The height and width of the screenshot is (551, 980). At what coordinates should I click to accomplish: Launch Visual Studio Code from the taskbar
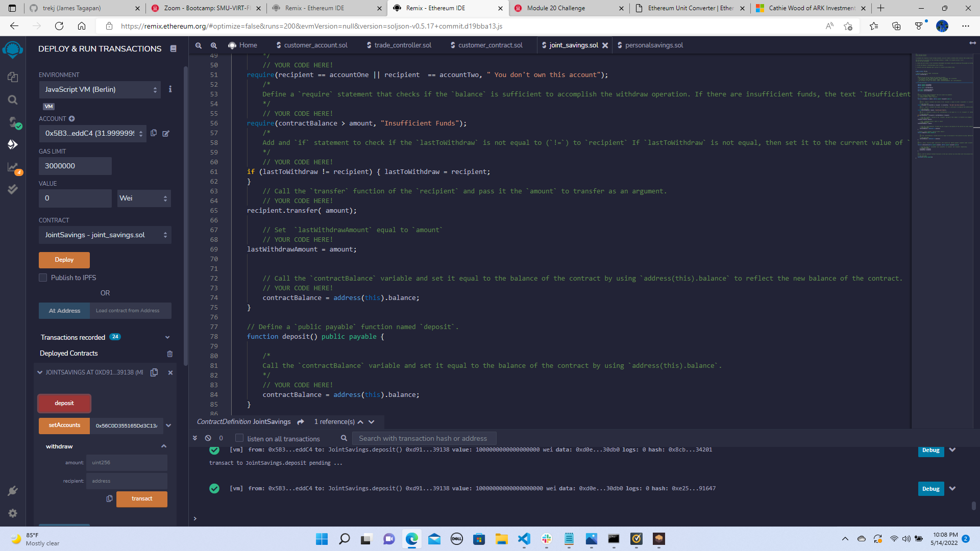tap(524, 539)
